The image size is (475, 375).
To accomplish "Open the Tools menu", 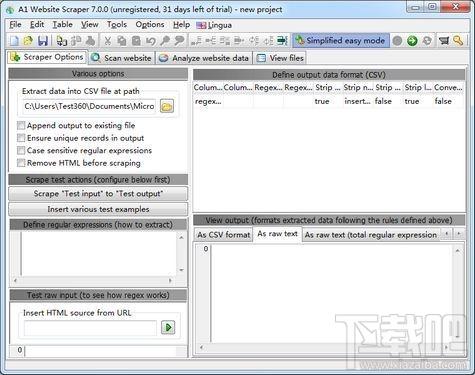I will [117, 25].
